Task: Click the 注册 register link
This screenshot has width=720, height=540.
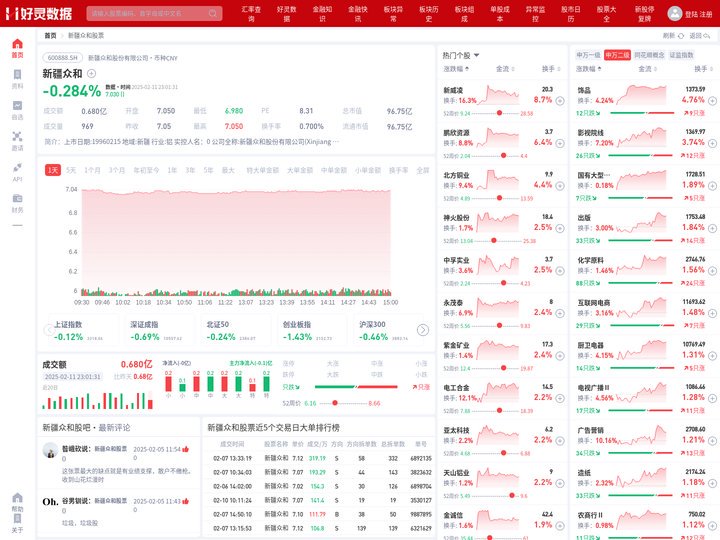Action: click(x=706, y=14)
